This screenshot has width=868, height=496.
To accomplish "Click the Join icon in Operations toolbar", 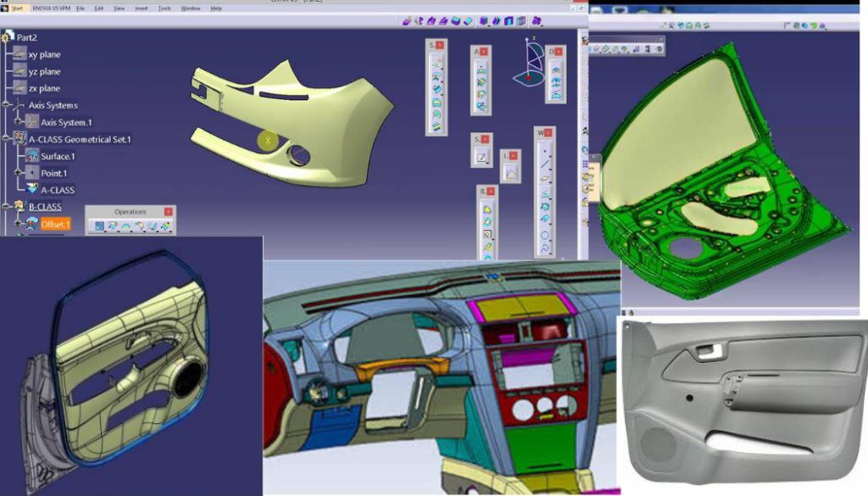I will pos(100,226).
